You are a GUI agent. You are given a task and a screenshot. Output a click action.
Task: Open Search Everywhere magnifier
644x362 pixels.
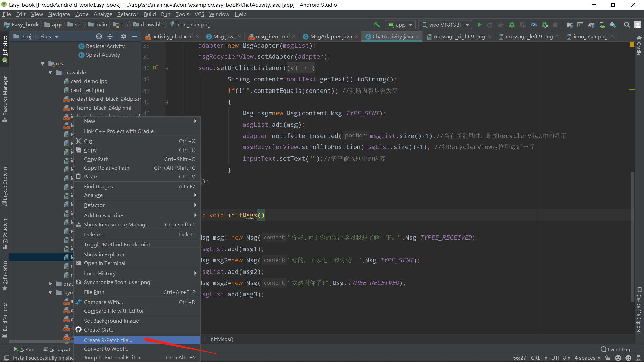626,24
